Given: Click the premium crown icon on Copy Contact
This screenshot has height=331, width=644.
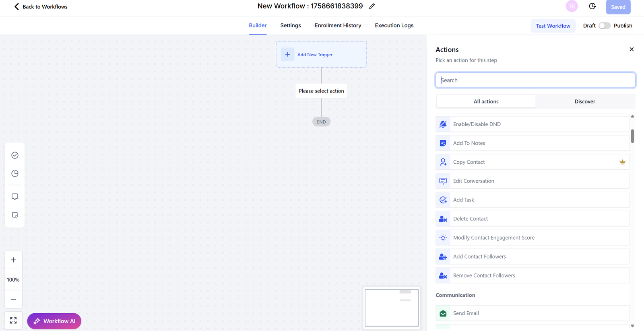Looking at the screenshot, I should click(x=622, y=162).
